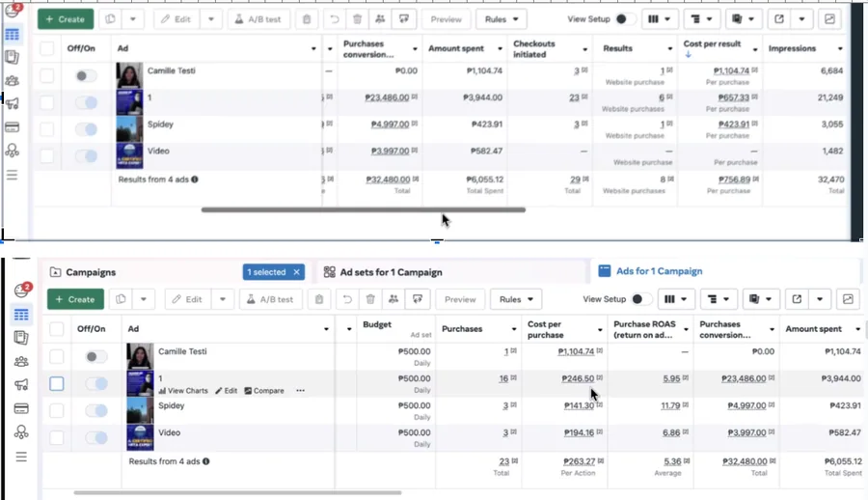Expand the Breakdown dropdown in the lower toolbar
Image resolution: width=868 pixels, height=500 pixels.
[718, 299]
